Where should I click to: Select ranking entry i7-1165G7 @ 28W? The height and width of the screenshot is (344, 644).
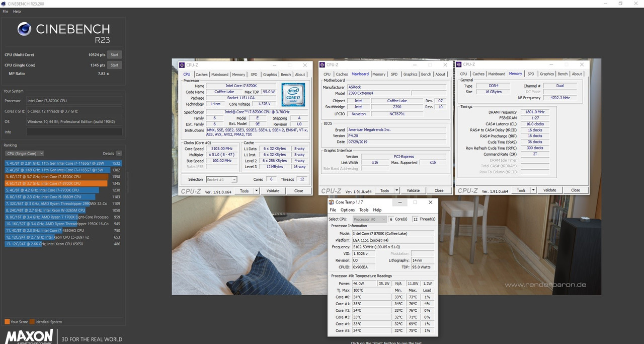[63, 163]
